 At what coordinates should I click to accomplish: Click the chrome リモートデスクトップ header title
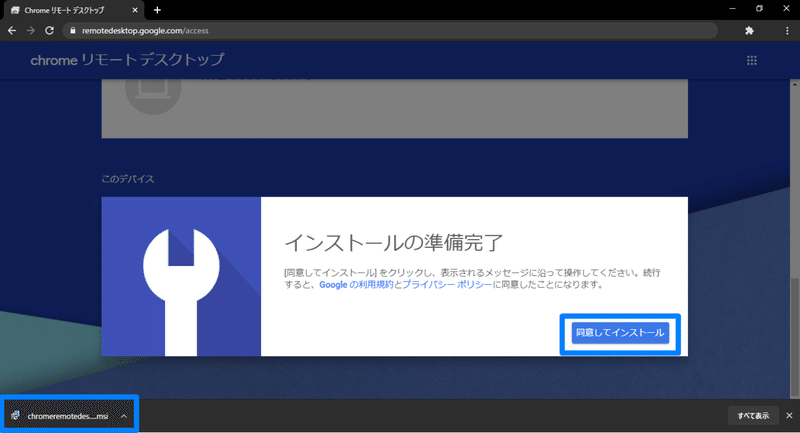(127, 60)
